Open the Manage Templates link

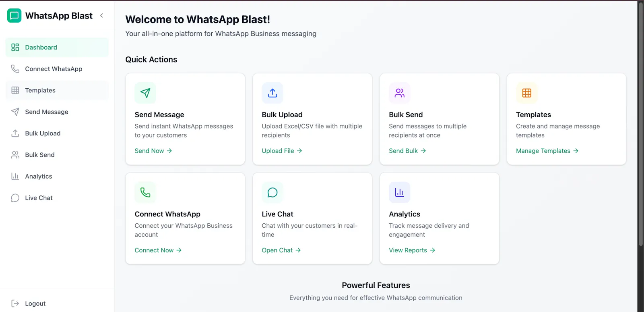pyautogui.click(x=547, y=151)
